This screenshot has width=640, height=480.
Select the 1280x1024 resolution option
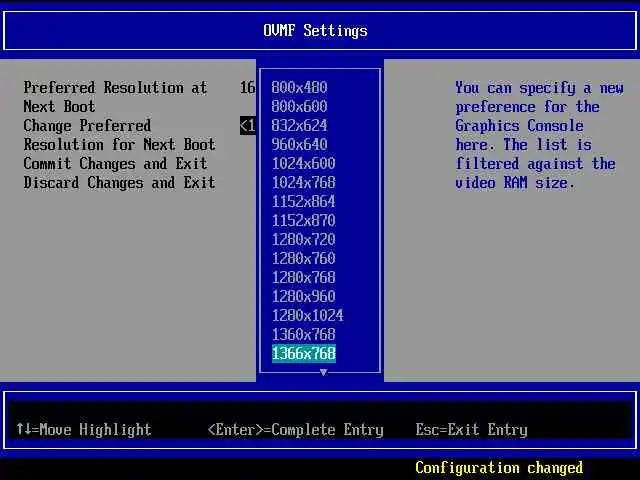coord(307,315)
